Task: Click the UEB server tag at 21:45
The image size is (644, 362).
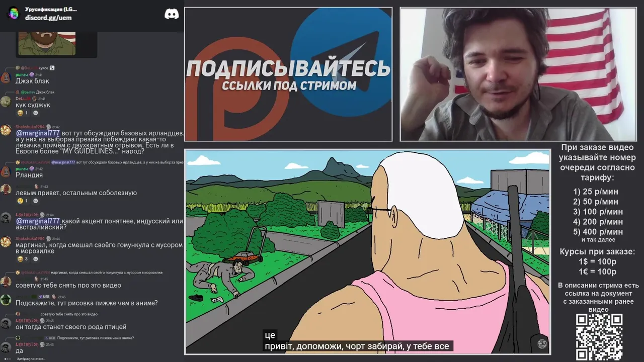Action: click(43, 297)
